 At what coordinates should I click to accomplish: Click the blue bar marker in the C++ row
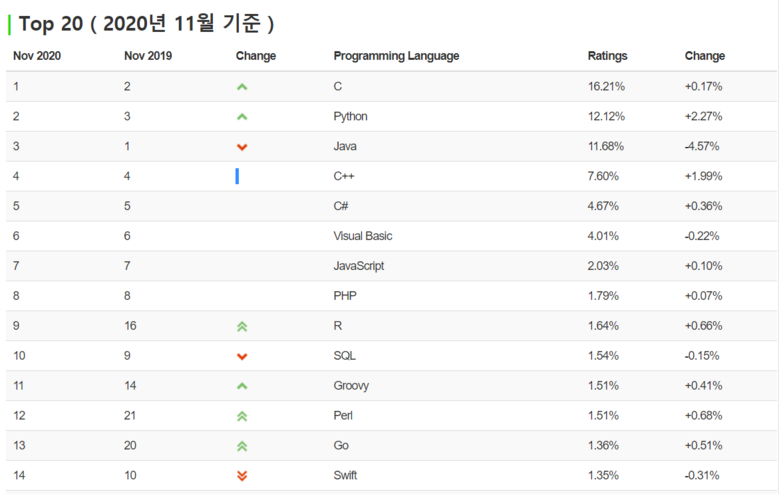point(237,176)
